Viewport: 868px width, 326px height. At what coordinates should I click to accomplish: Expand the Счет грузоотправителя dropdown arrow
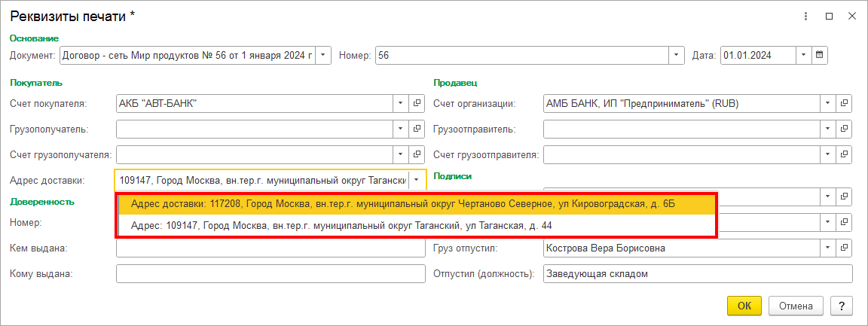pos(827,155)
